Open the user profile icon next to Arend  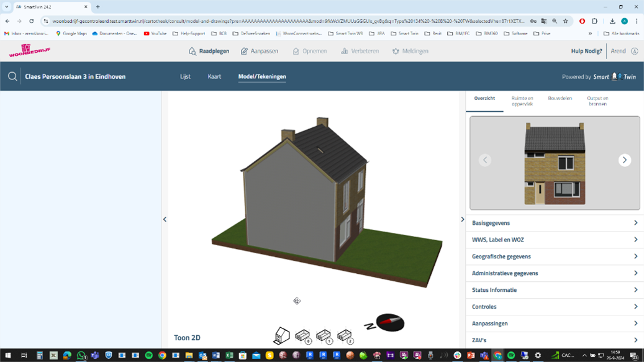(634, 51)
